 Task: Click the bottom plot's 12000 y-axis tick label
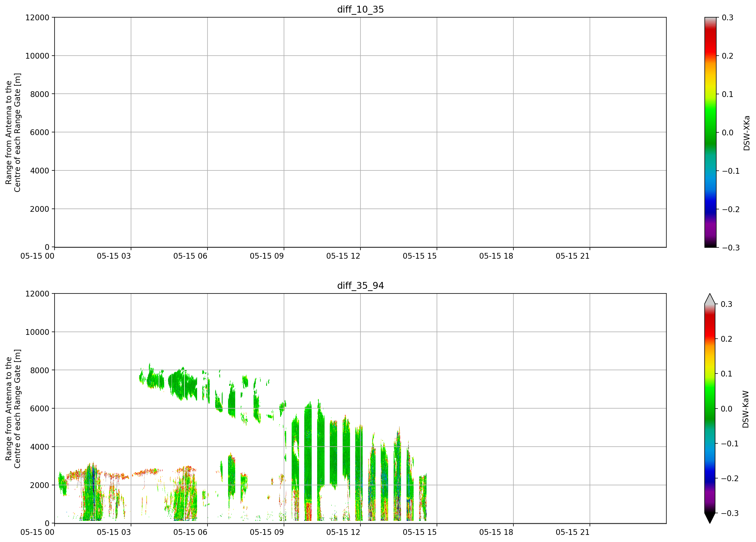[37, 294]
